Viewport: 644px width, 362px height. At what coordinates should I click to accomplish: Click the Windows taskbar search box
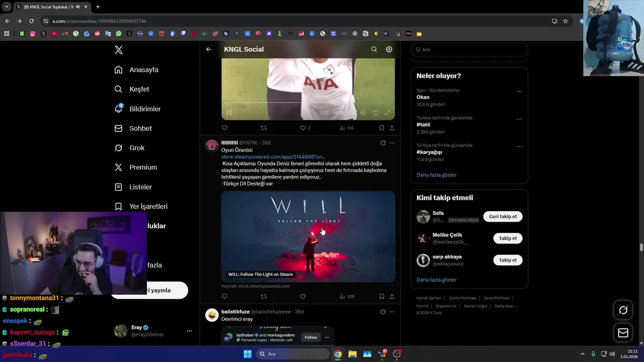(x=293, y=354)
